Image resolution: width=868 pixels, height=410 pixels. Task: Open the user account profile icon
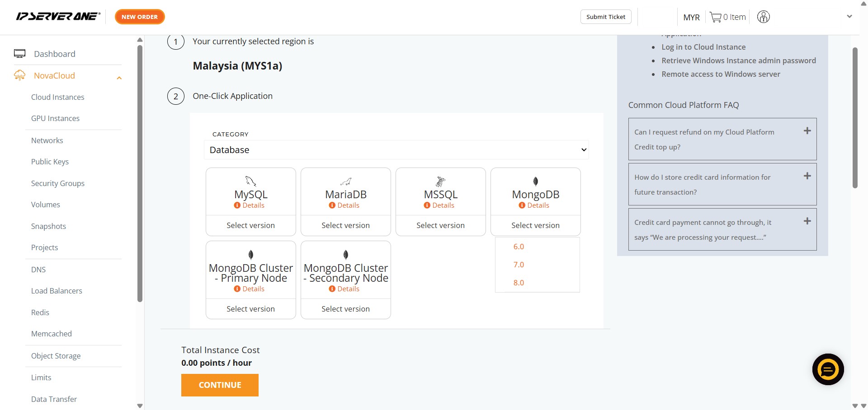pyautogui.click(x=763, y=17)
